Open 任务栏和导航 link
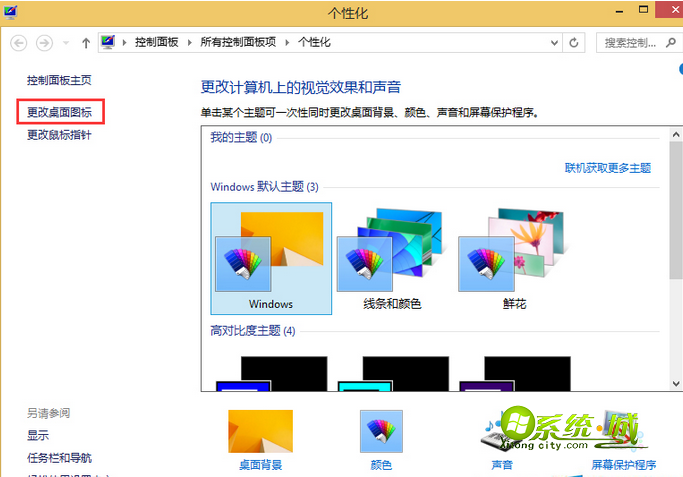Image resolution: width=683 pixels, height=477 pixels. (59, 458)
